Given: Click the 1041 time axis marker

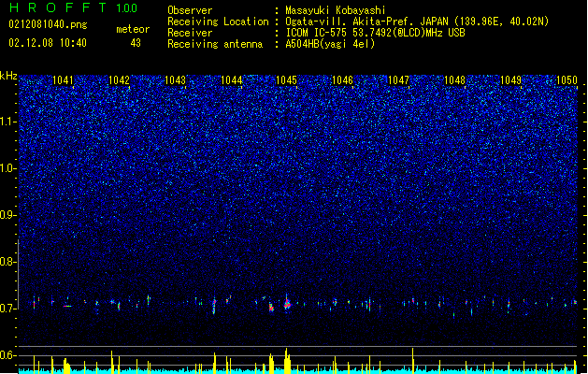Looking at the screenshot, I should point(63,80).
